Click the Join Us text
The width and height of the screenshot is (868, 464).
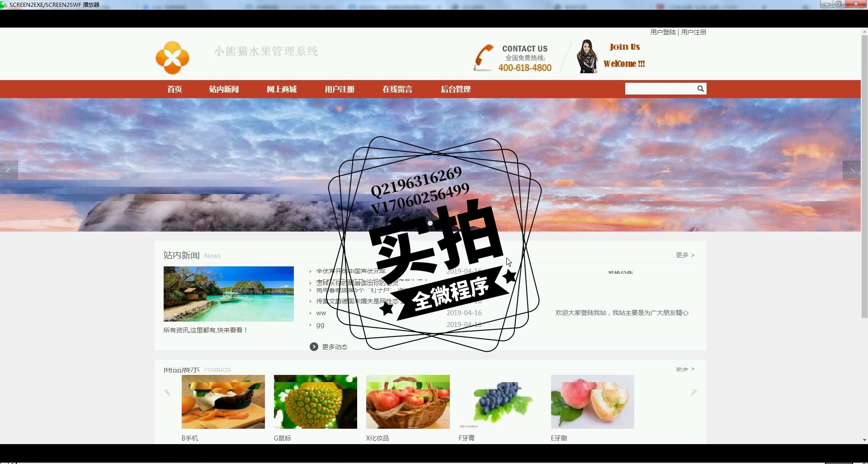625,47
